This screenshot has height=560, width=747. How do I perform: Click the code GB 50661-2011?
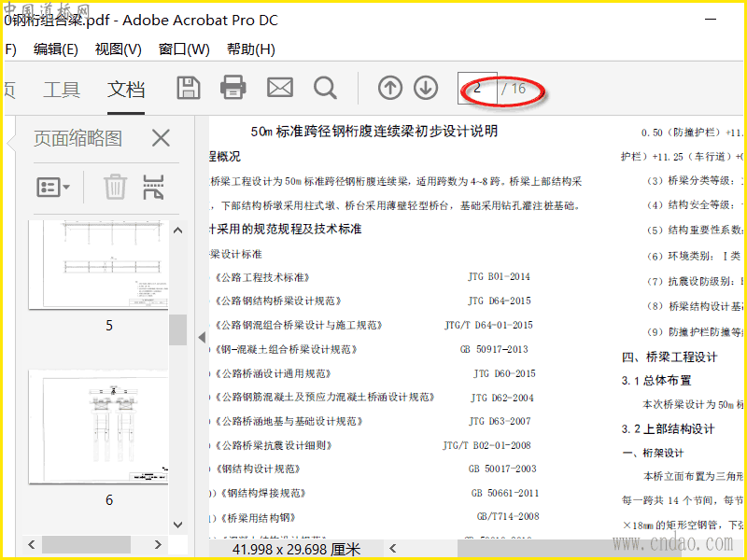pyautogui.click(x=505, y=494)
